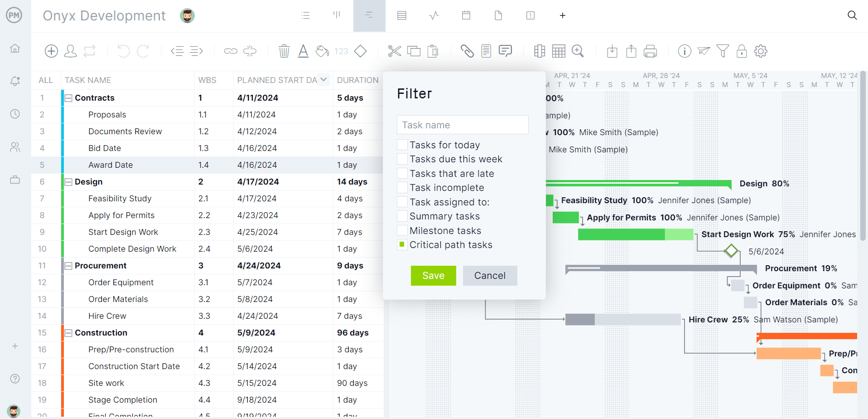Click the Task name filter input field
Viewport: 868px width, 419px height.
pyautogui.click(x=463, y=125)
